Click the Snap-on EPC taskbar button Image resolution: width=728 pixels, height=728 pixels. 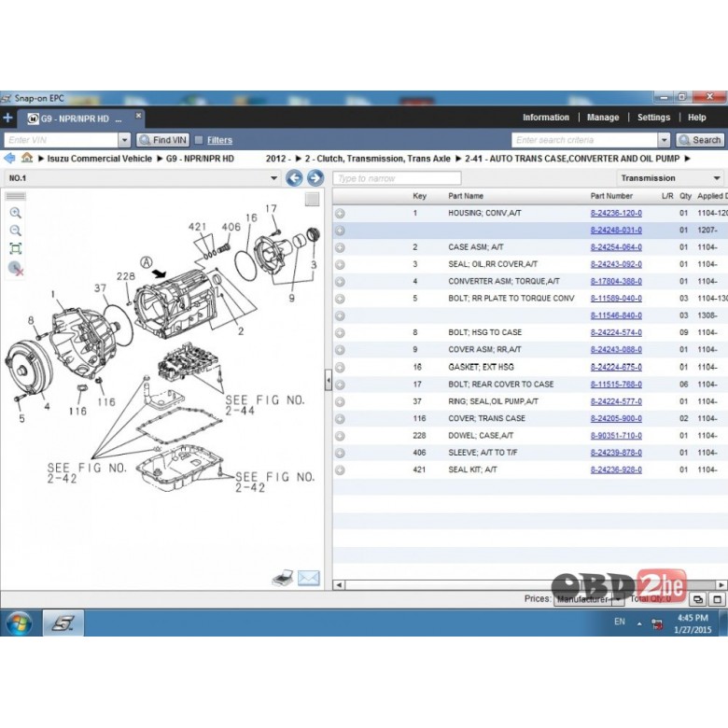(x=63, y=623)
